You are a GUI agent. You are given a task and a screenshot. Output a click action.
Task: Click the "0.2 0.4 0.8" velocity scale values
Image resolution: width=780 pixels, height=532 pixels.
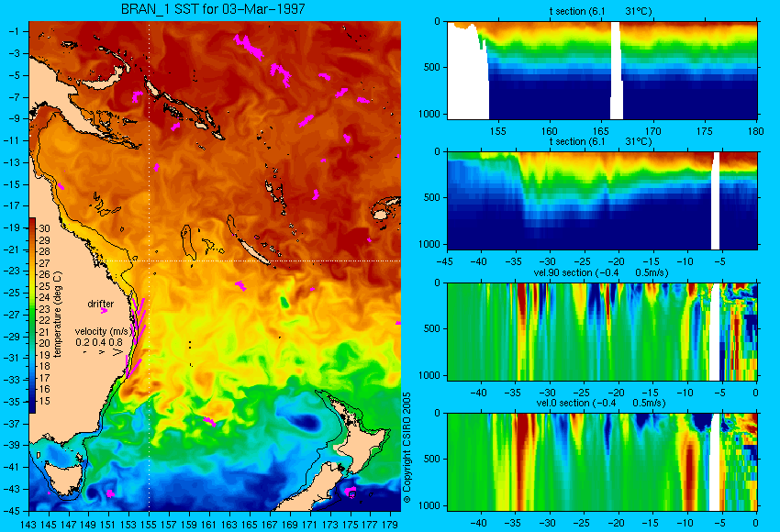(x=99, y=342)
